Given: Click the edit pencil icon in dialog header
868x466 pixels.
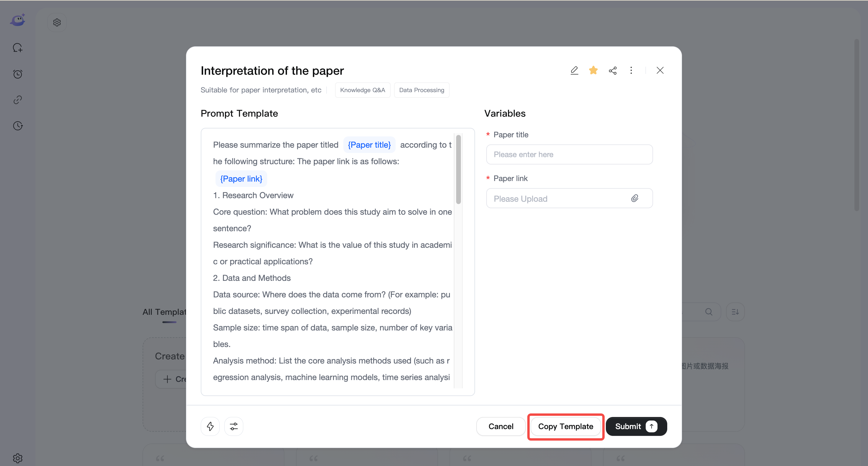Looking at the screenshot, I should pos(574,70).
